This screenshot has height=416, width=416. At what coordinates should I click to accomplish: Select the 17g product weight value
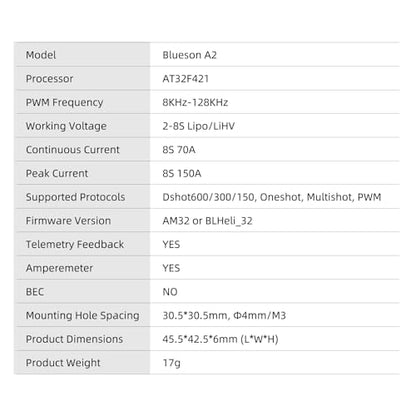(x=171, y=363)
